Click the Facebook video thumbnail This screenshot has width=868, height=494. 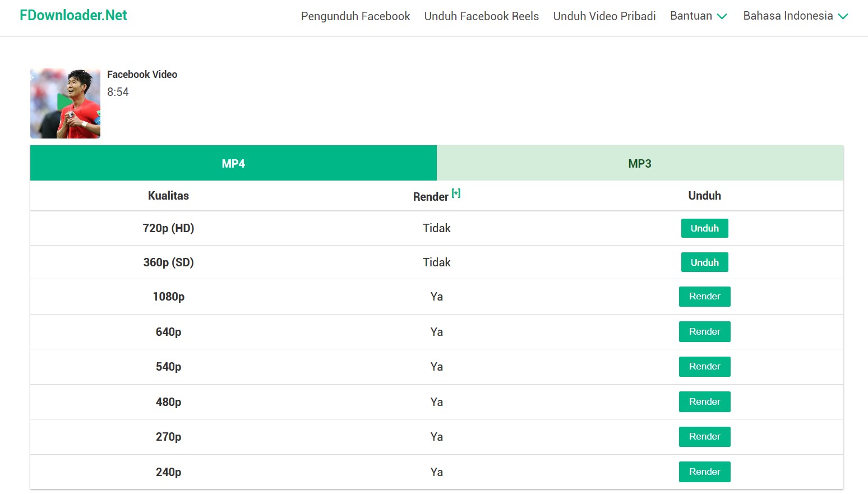coord(65,104)
